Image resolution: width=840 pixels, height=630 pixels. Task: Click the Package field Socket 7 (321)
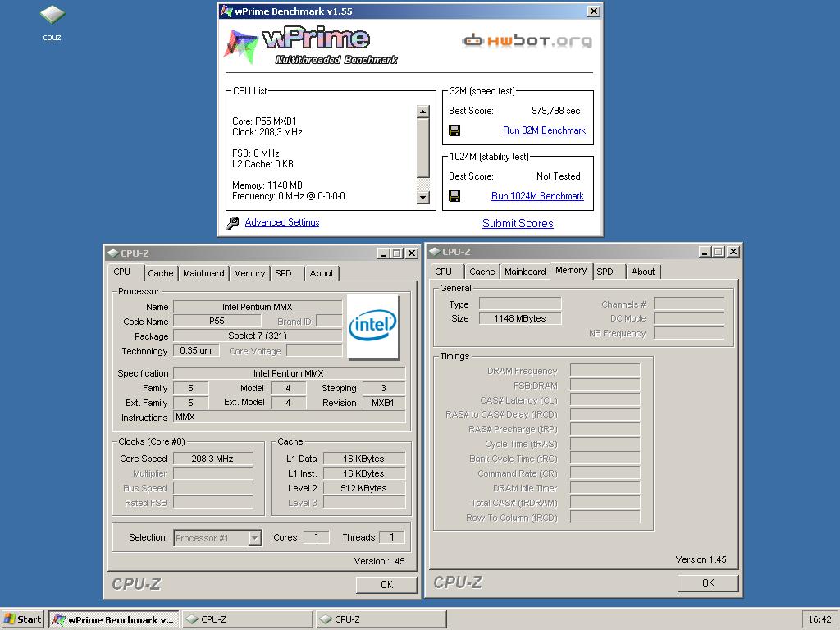click(x=258, y=336)
